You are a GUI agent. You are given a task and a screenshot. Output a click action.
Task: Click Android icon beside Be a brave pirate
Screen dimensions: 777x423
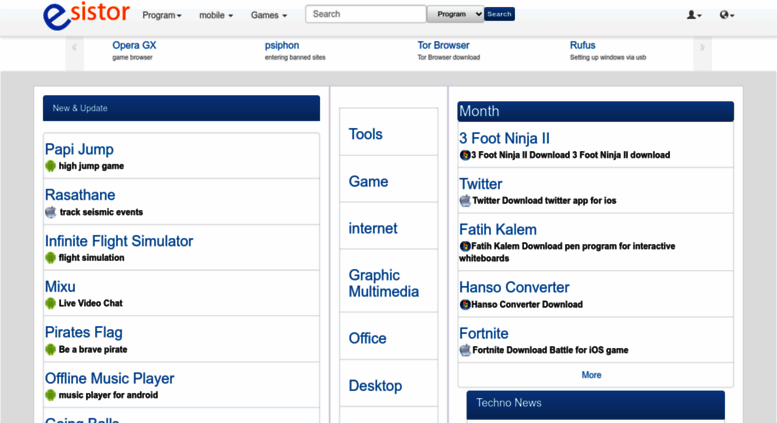pos(51,349)
